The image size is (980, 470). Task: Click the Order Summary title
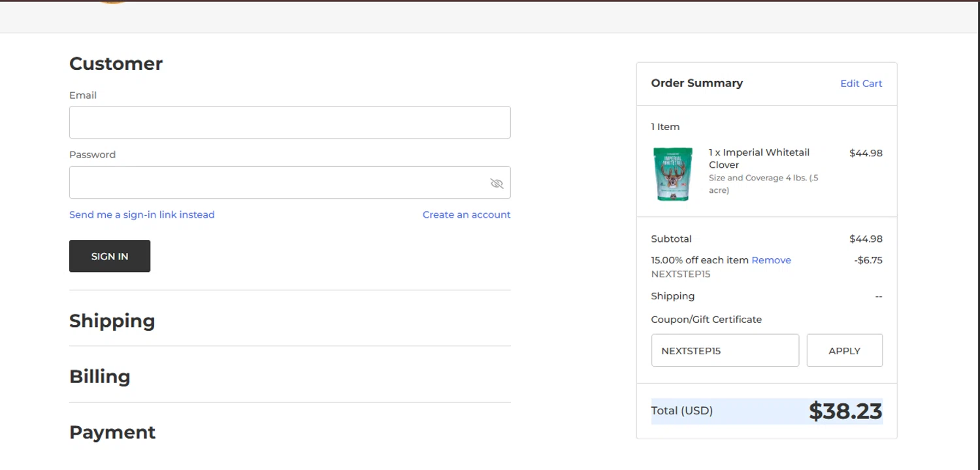click(697, 83)
